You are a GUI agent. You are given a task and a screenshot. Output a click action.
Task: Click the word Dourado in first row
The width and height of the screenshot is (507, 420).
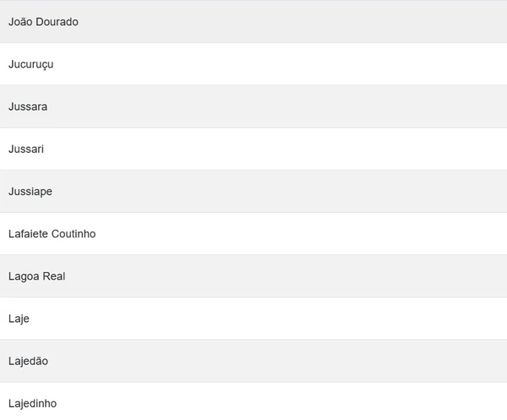[x=57, y=22]
